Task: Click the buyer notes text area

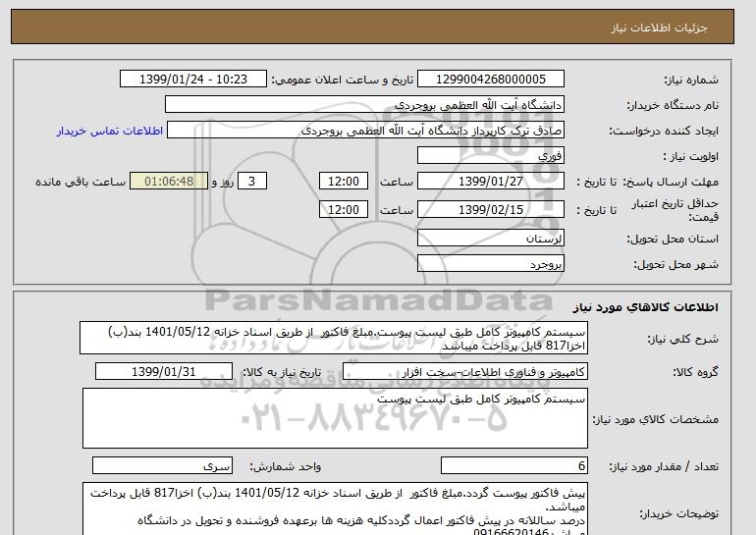Action: pyautogui.click(x=335, y=508)
